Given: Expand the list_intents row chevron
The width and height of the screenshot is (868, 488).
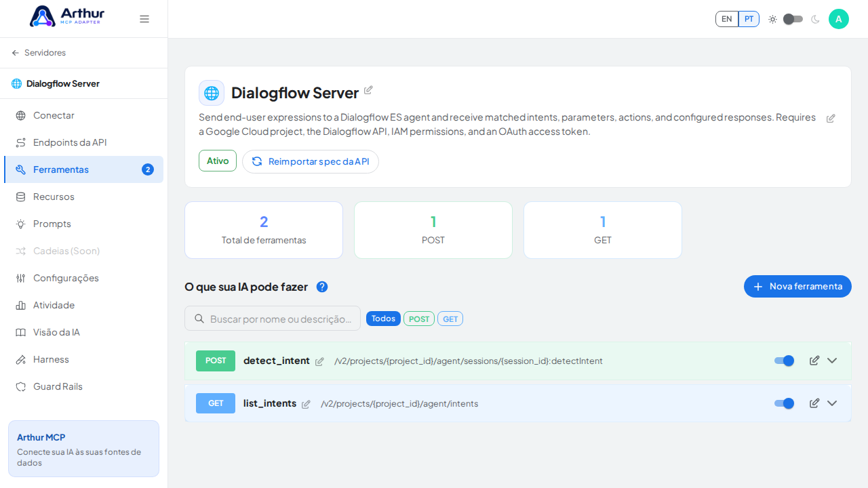Looking at the screenshot, I should coord(832,403).
